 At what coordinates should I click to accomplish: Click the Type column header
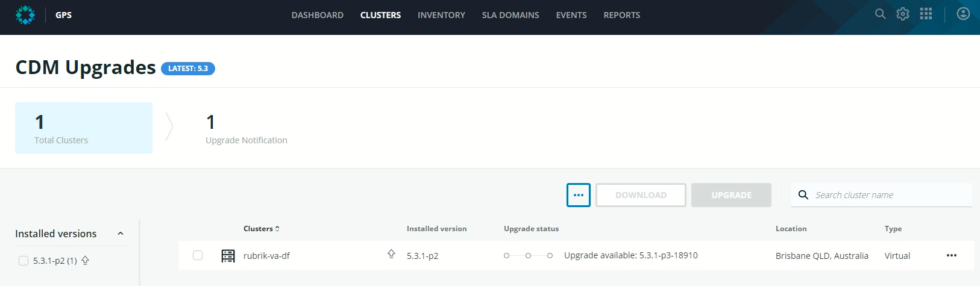point(893,229)
